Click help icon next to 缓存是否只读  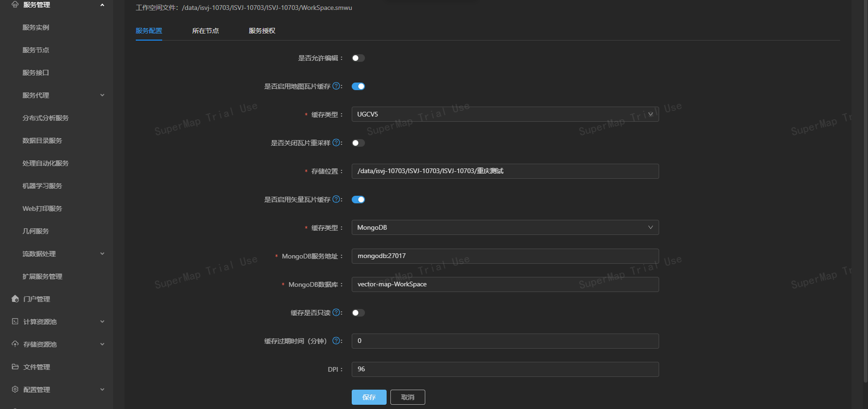click(x=336, y=312)
